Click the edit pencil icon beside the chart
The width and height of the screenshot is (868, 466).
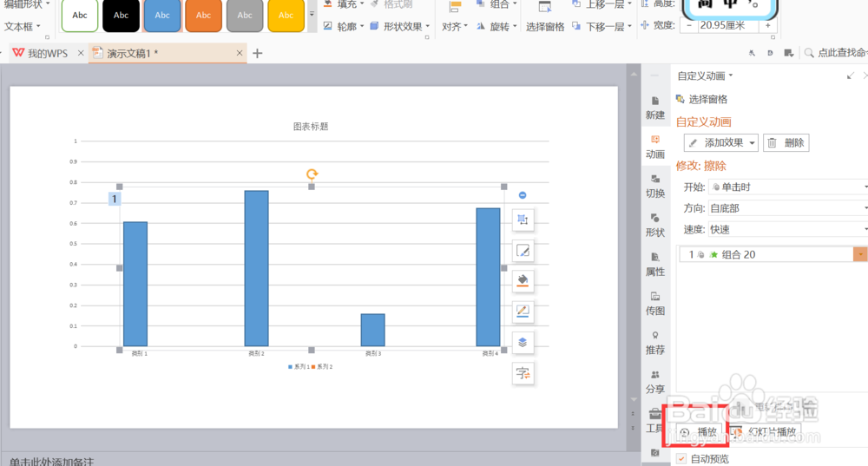coord(523,251)
